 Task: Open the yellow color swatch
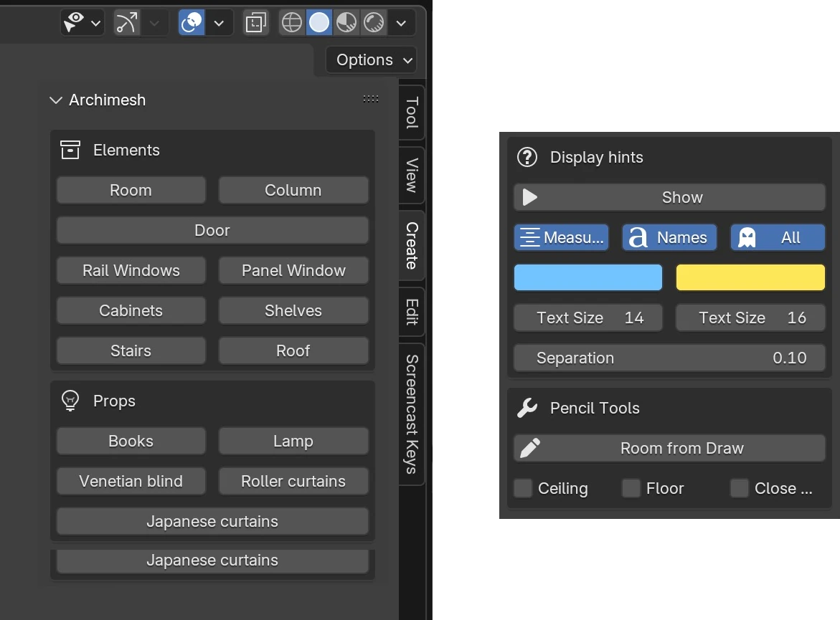click(x=750, y=277)
